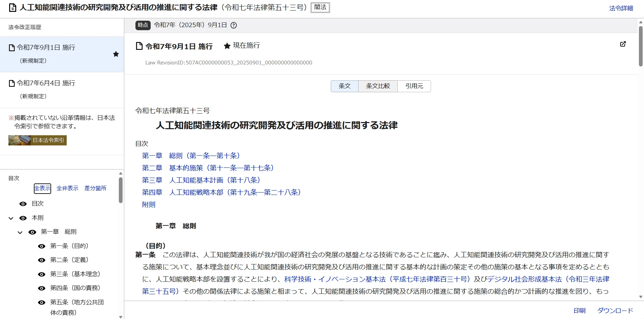Switch to the 条文比較 tab
Viewport: 644px width, 319px height.
[378, 86]
